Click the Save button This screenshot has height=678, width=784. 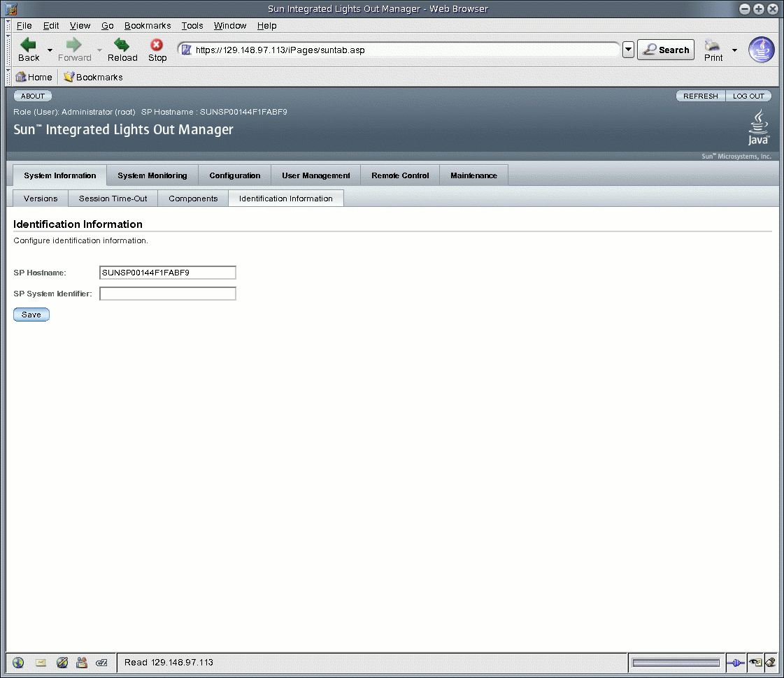tap(31, 315)
